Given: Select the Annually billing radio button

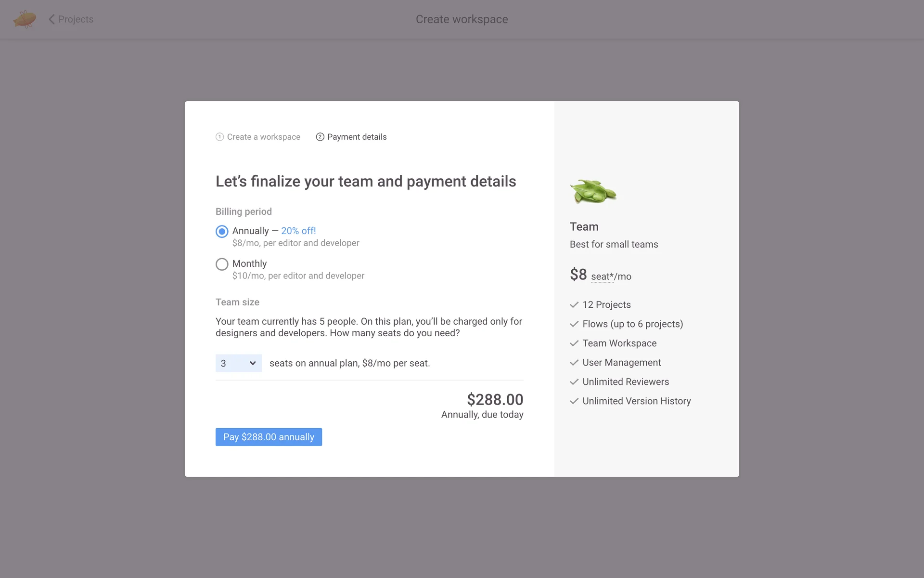Looking at the screenshot, I should click(x=222, y=232).
